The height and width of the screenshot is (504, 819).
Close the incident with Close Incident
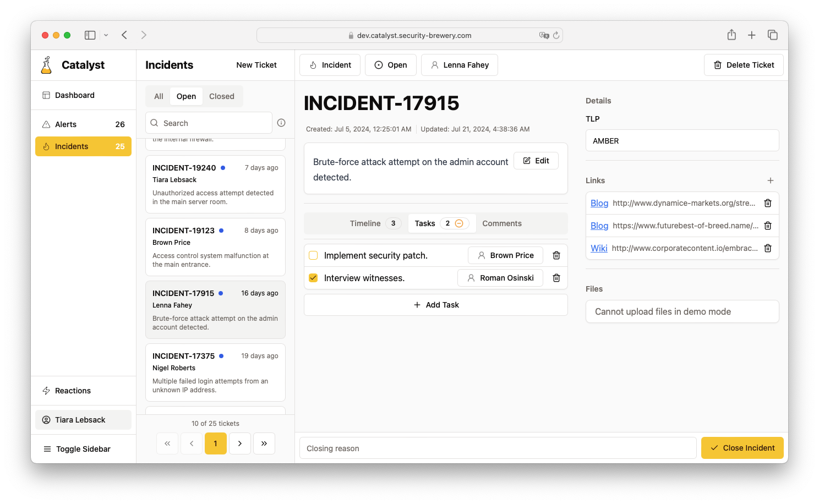point(742,447)
